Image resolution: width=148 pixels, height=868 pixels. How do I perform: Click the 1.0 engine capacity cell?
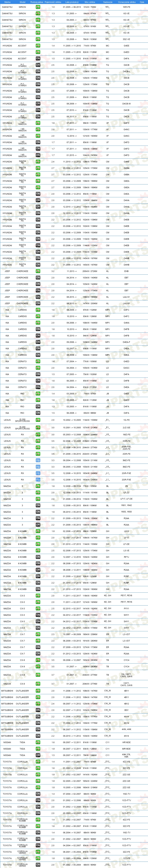pyautogui.click(x=53, y=7)
